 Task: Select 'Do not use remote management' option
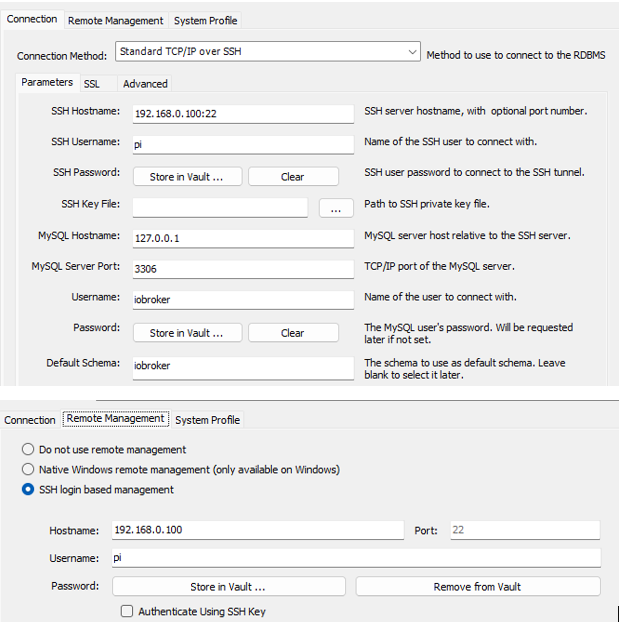[28, 450]
